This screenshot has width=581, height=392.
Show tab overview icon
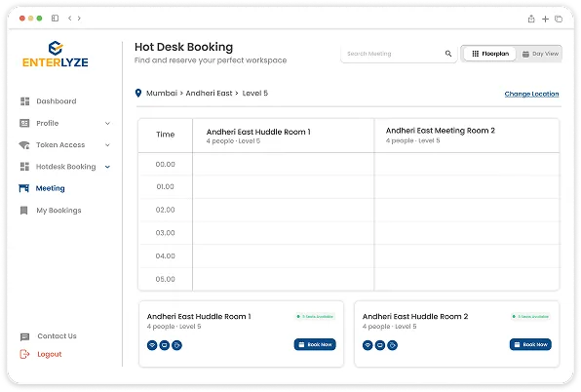(x=559, y=19)
